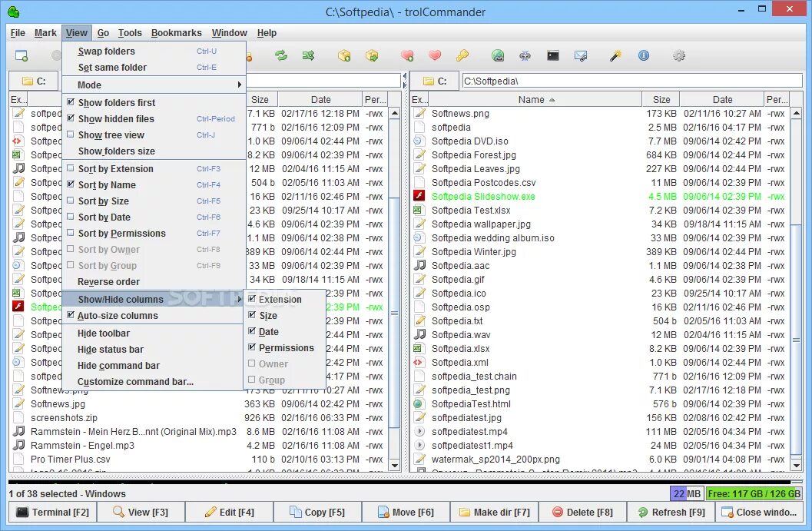Viewport: 812px width, 531px height.
Task: Click the gear preferences toolbar icon
Action: click(679, 55)
